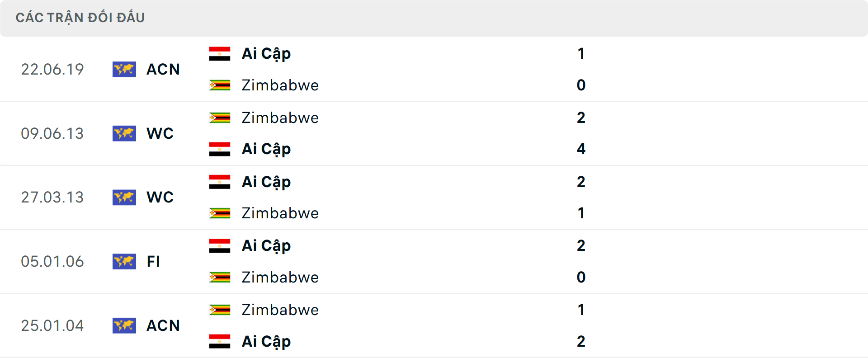Screen dimensions: 868x358
Task: Click Zimbabwe's score 0 in the first match
Action: coord(581,85)
